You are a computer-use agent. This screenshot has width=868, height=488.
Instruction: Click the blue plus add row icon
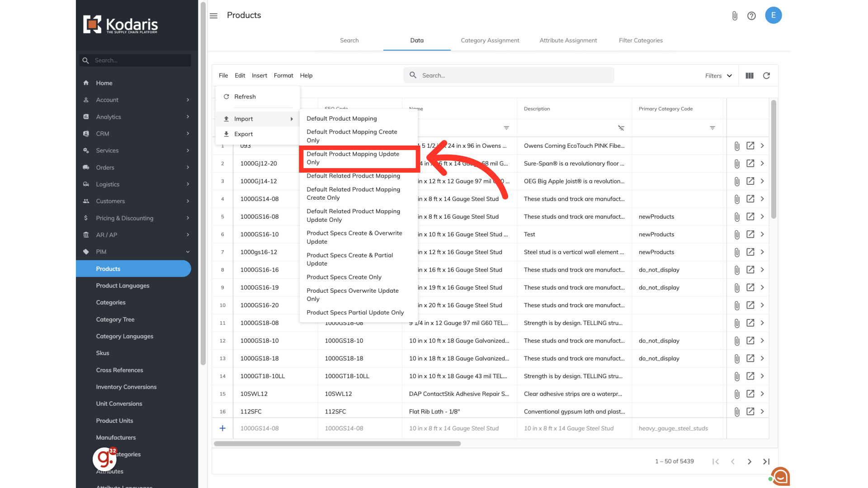(222, 428)
